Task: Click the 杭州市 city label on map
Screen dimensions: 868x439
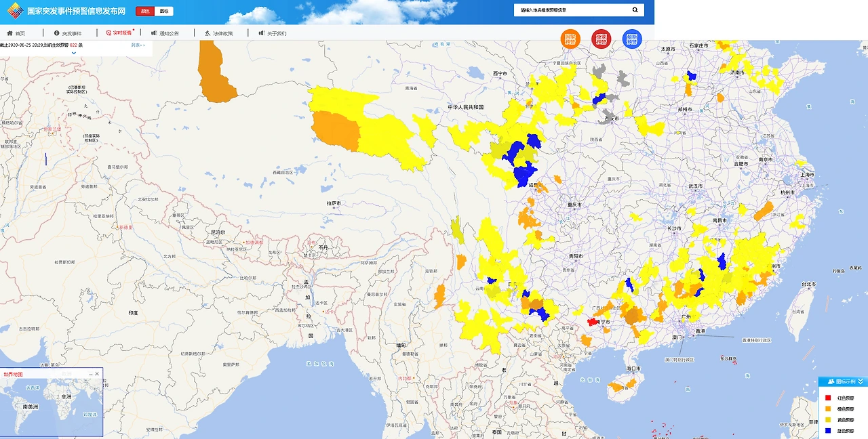Action: 787,193
